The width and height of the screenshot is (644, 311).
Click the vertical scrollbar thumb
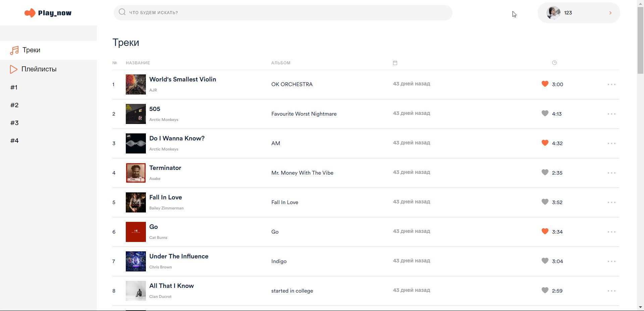[640, 40]
